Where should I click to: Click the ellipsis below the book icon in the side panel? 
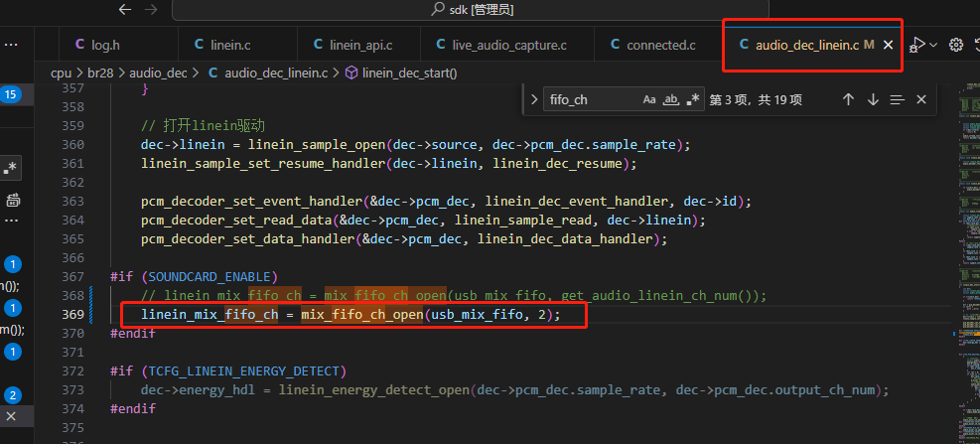pyautogui.click(x=11, y=221)
